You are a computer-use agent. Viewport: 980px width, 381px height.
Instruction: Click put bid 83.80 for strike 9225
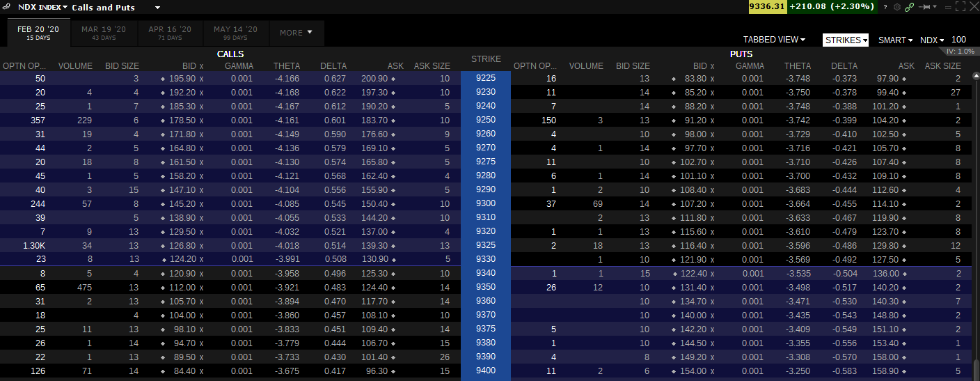click(696, 78)
